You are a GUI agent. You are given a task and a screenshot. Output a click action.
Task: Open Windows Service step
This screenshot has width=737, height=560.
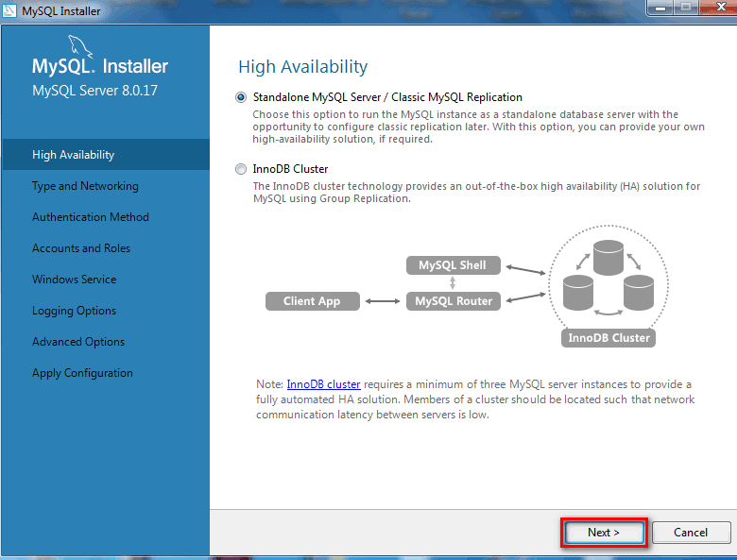point(74,280)
